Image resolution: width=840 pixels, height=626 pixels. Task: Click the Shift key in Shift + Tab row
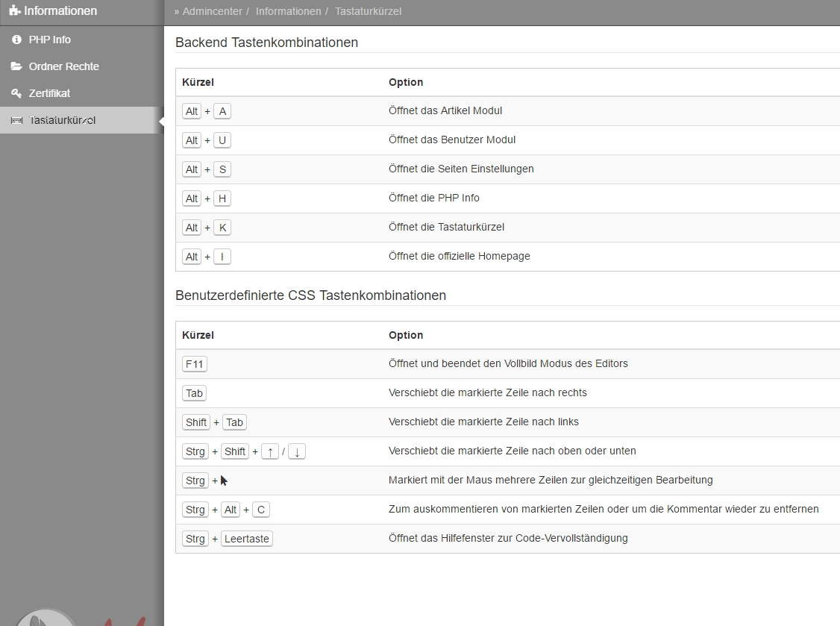click(196, 422)
